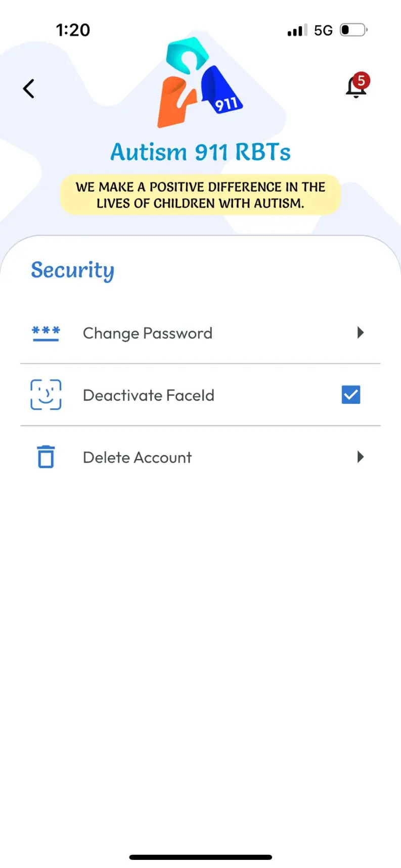
Task: Select the Delete Account menu label
Action: (x=138, y=458)
